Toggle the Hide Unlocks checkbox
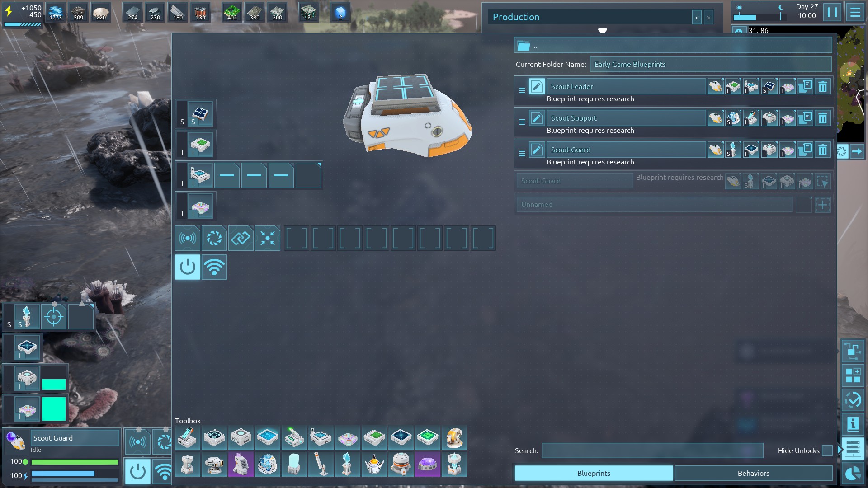 pyautogui.click(x=827, y=450)
